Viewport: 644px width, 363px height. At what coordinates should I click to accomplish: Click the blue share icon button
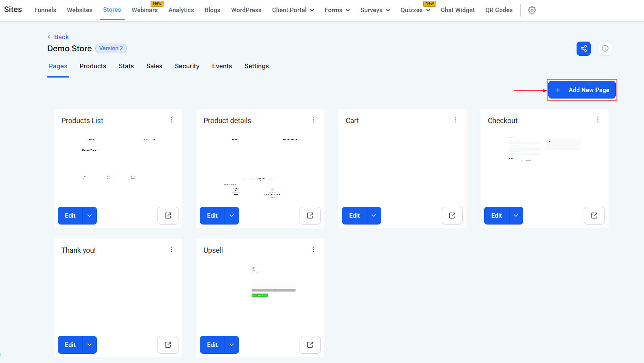click(583, 49)
